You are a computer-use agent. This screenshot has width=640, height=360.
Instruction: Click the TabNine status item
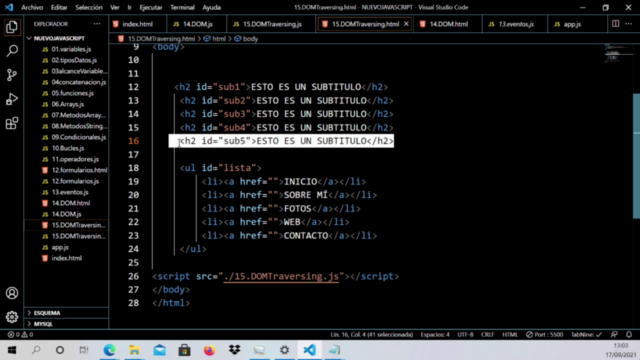(x=587, y=335)
